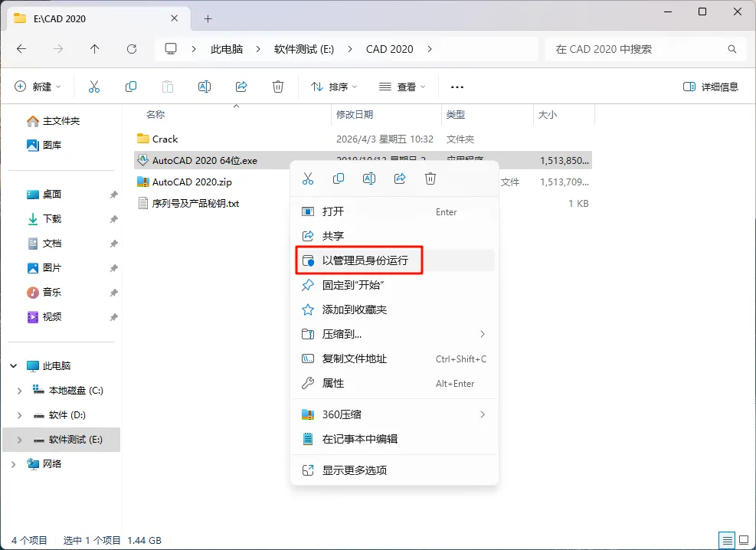
Task: Click the toolbar Share icon
Action: [x=241, y=87]
